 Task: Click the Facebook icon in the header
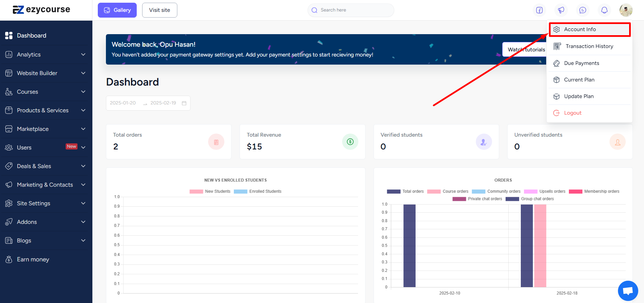[539, 10]
